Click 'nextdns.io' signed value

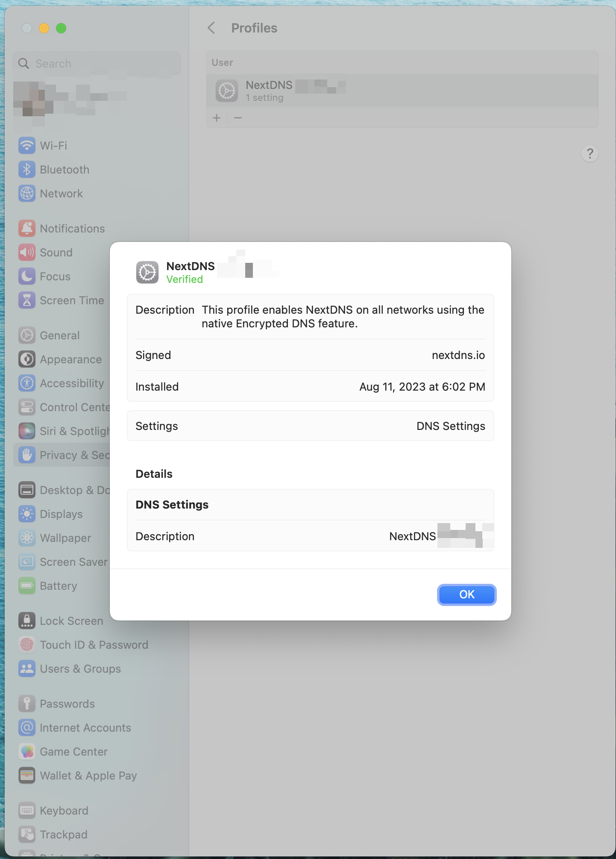click(x=458, y=355)
